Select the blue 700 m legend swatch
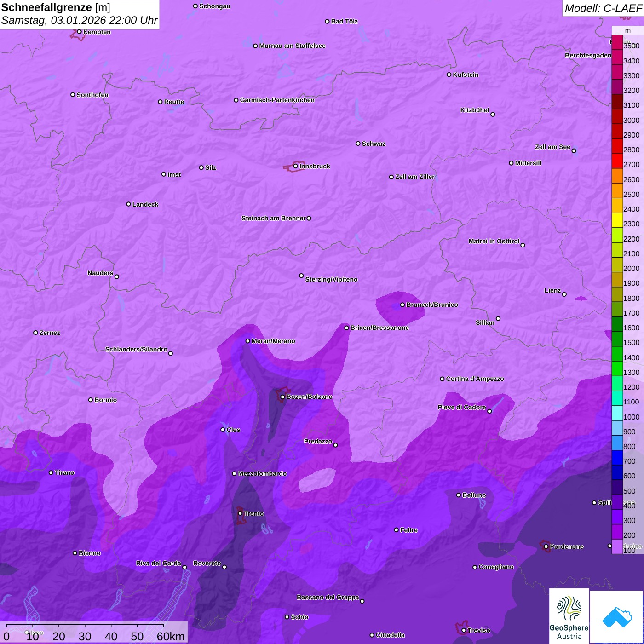 click(x=617, y=458)
